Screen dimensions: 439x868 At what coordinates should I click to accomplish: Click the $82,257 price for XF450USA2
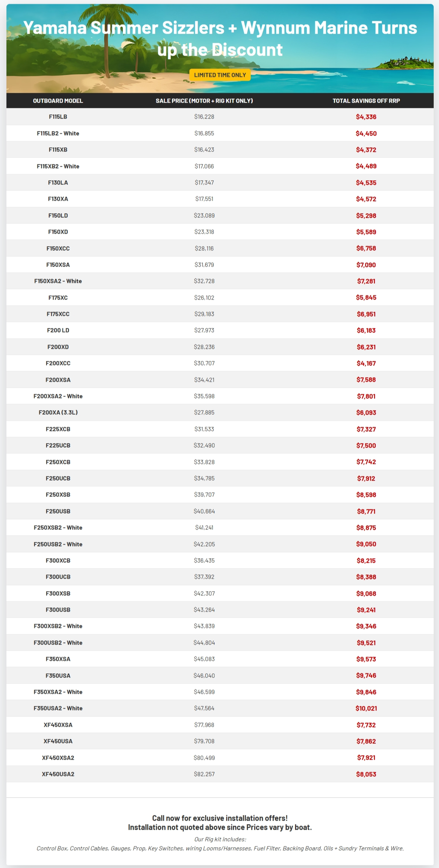point(204,774)
